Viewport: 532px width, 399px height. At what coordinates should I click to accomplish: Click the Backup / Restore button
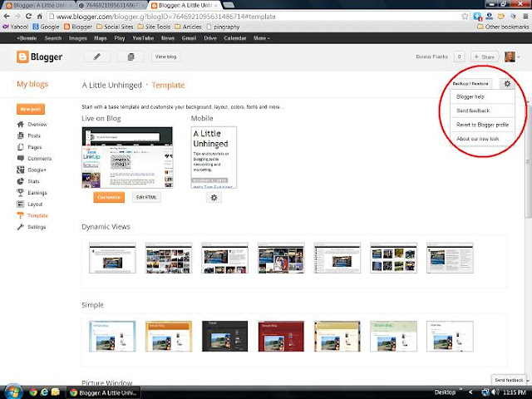click(470, 83)
